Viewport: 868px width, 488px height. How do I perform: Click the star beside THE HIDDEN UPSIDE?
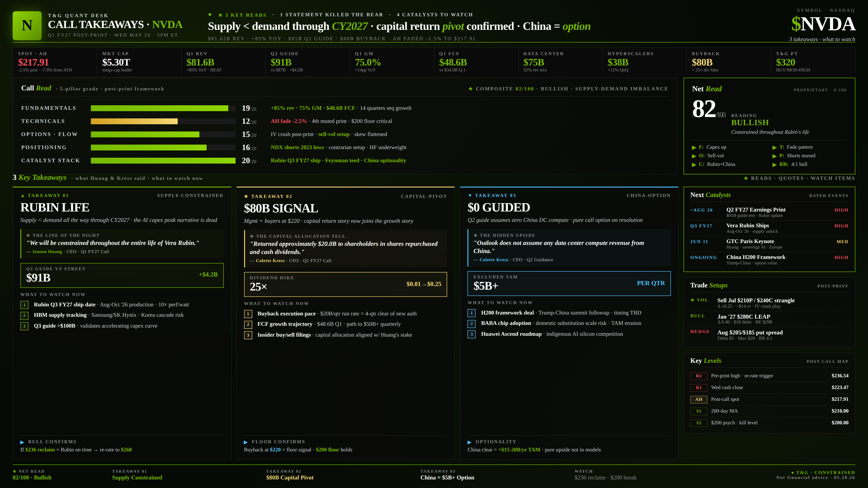(475, 235)
